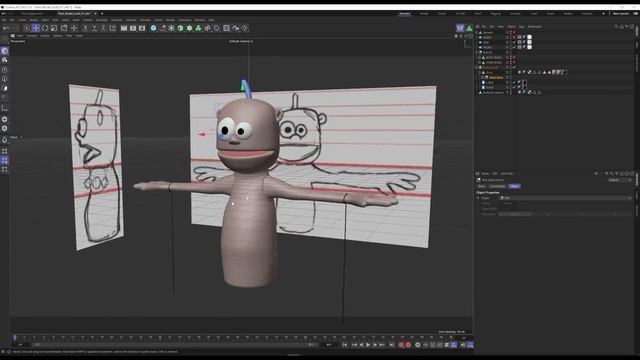Select the highlighted Move tool
Viewport: 640px width, 360px height.
(36, 28)
